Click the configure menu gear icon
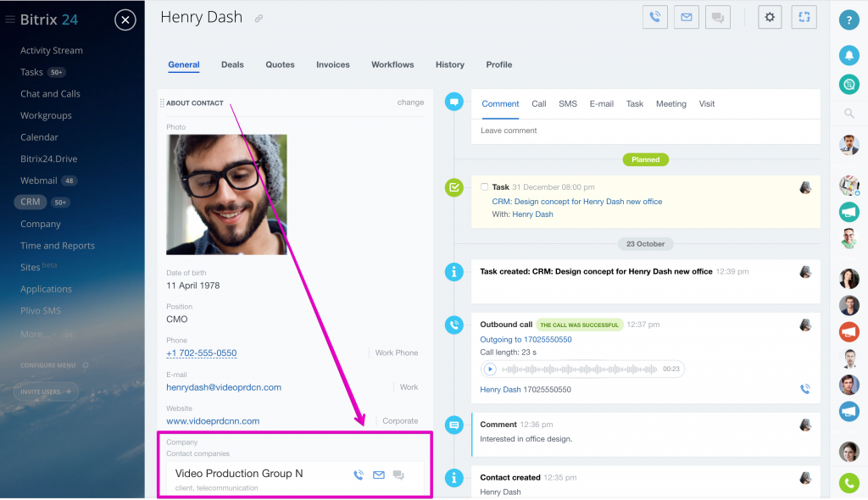The image size is (868, 500). 86,365
